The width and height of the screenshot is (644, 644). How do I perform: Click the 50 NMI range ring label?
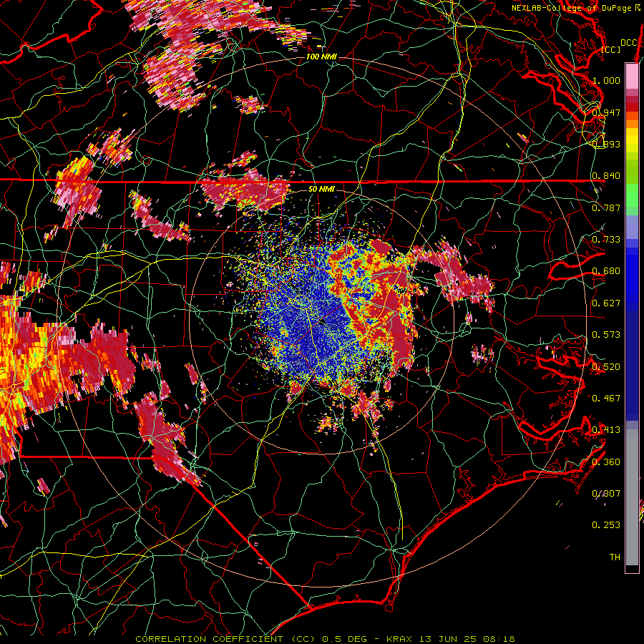(321, 189)
